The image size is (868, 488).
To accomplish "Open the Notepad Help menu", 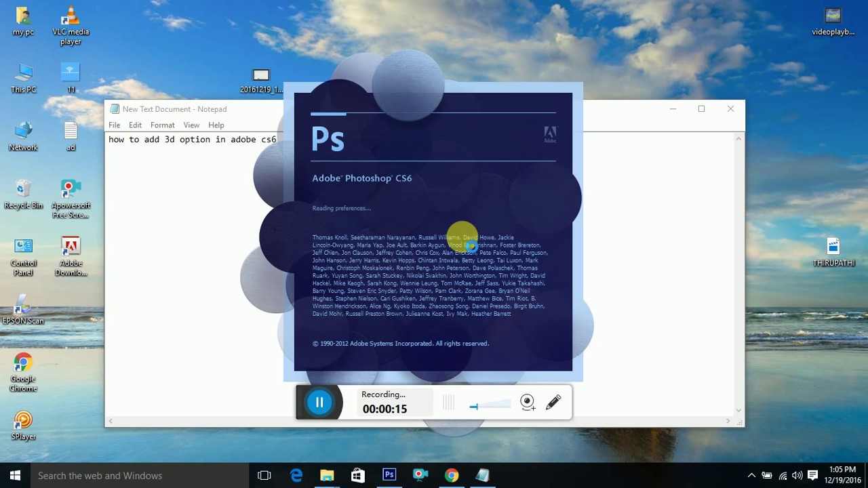I will (216, 125).
